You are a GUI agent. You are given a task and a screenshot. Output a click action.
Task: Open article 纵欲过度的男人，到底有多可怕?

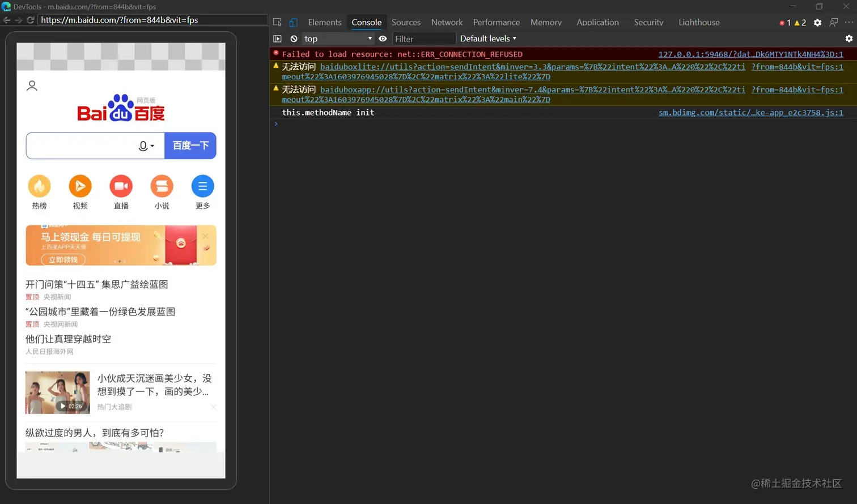94,433
